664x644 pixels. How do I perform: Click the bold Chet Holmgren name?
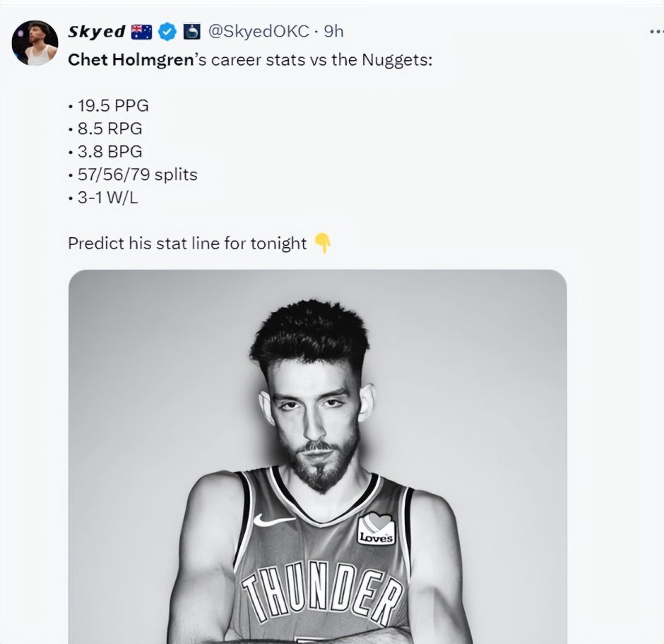point(131,59)
